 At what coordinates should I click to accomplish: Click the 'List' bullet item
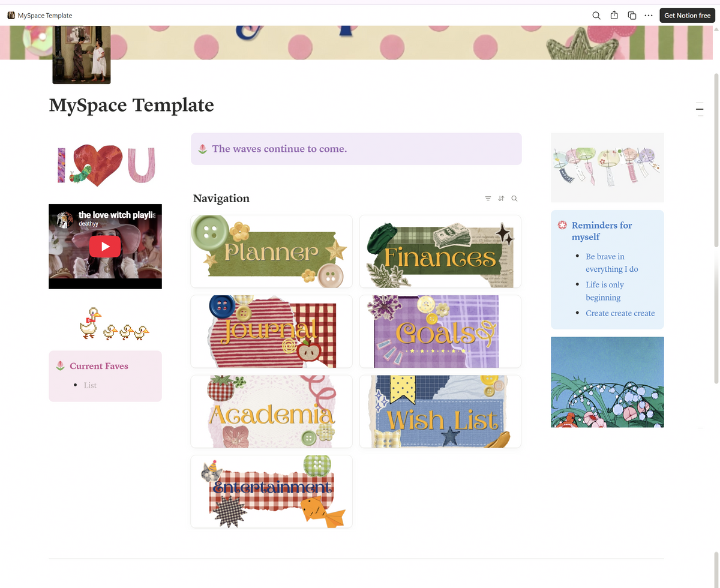pos(90,385)
